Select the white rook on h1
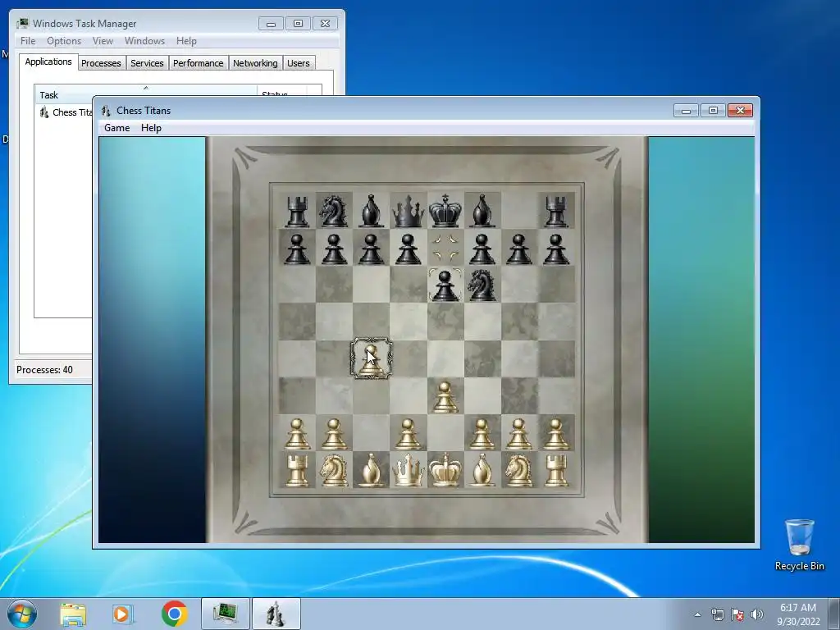Screen dimensions: 840x630 (x=556, y=470)
